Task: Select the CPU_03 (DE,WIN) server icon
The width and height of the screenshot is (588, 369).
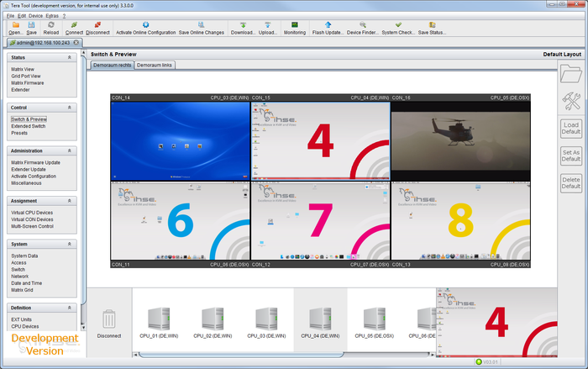Action: click(x=266, y=319)
